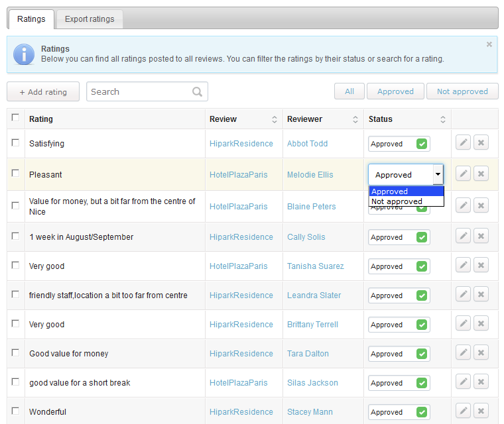Delete the Satisfying rating

(481, 142)
